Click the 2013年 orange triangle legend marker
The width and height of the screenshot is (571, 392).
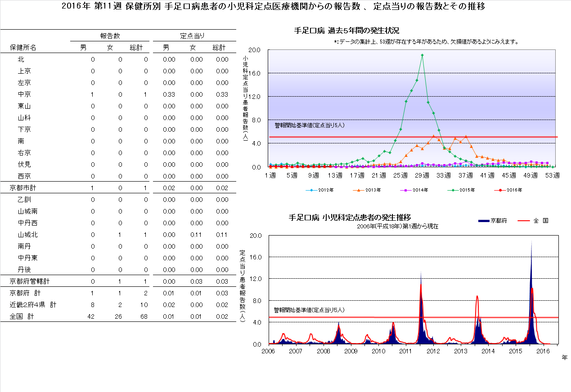click(x=359, y=190)
